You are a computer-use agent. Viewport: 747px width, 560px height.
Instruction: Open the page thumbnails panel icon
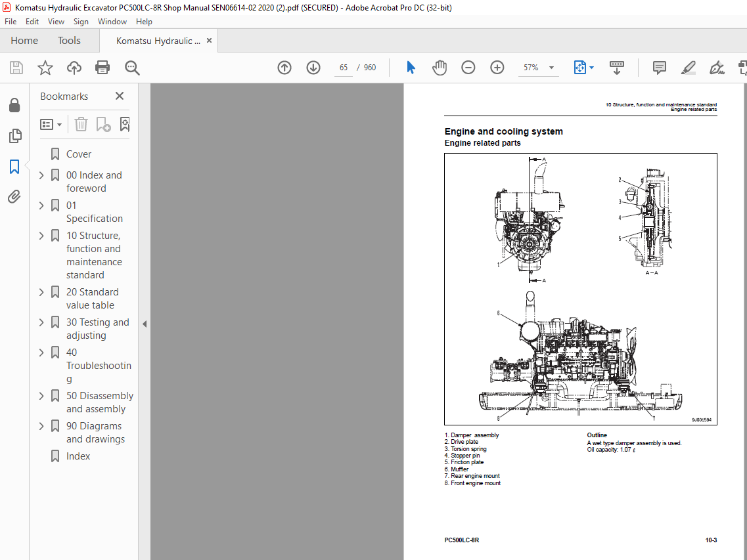(x=14, y=136)
